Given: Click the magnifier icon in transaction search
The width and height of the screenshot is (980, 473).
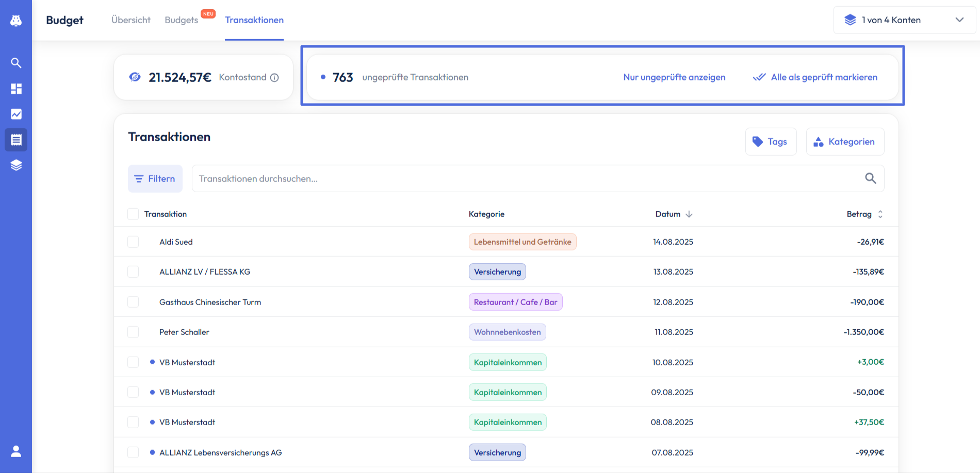Looking at the screenshot, I should point(870,178).
